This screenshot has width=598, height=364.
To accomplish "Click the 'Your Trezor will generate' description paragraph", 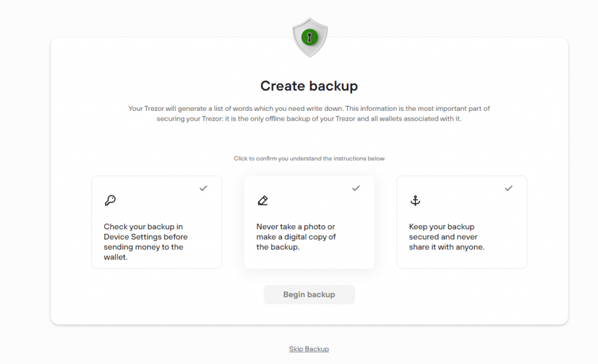I will coord(309,114).
